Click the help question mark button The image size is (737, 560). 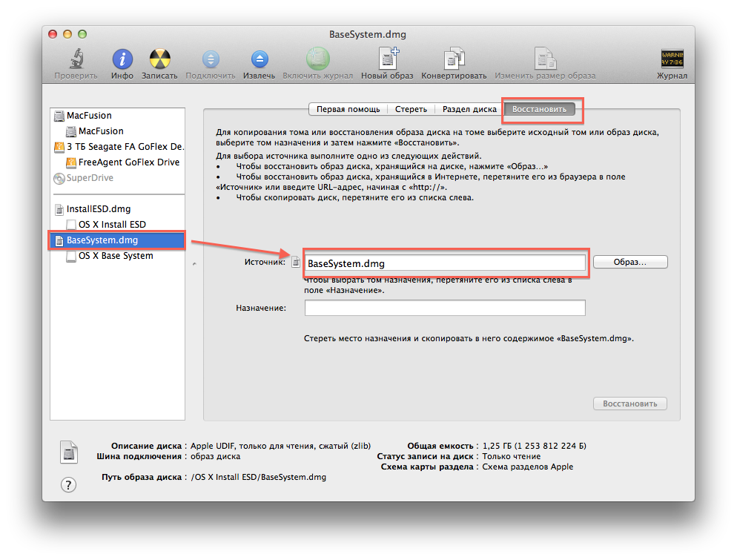[x=69, y=485]
